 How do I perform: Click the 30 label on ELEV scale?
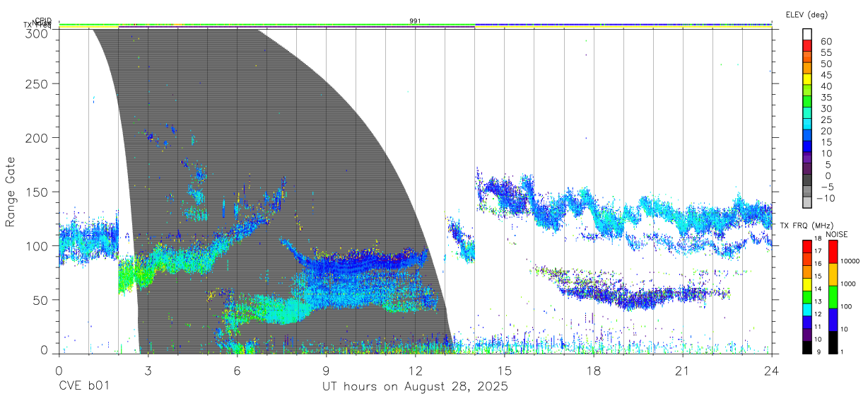click(x=826, y=108)
